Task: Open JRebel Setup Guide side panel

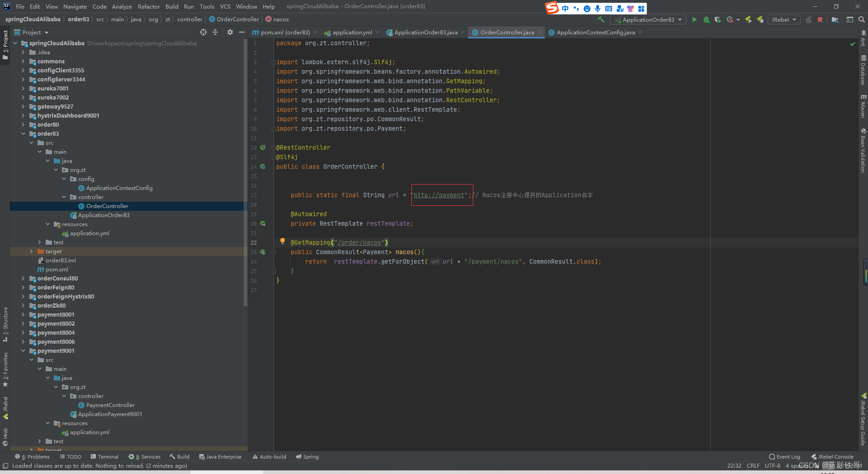Action: click(863, 419)
